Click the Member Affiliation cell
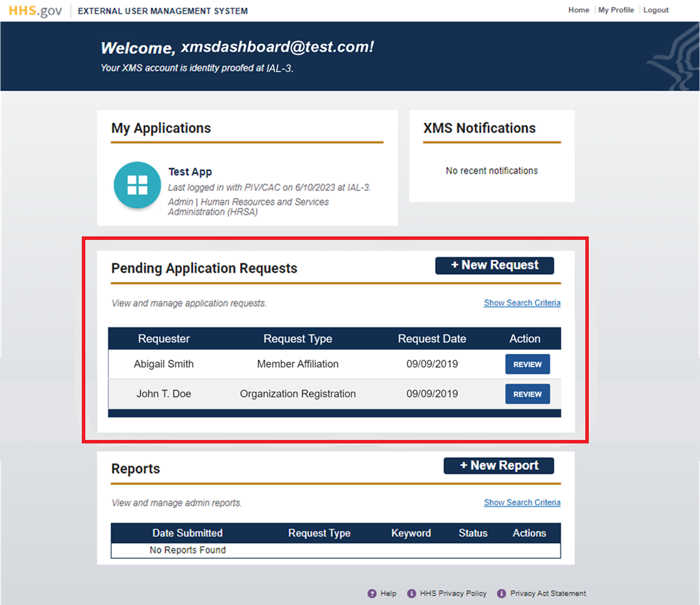The width and height of the screenshot is (700, 605). tap(298, 364)
